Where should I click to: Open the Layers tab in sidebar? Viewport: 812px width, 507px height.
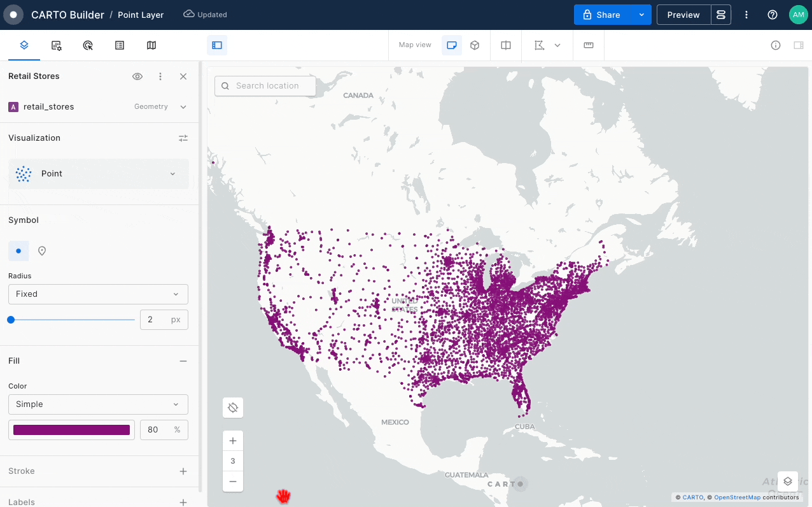point(24,45)
